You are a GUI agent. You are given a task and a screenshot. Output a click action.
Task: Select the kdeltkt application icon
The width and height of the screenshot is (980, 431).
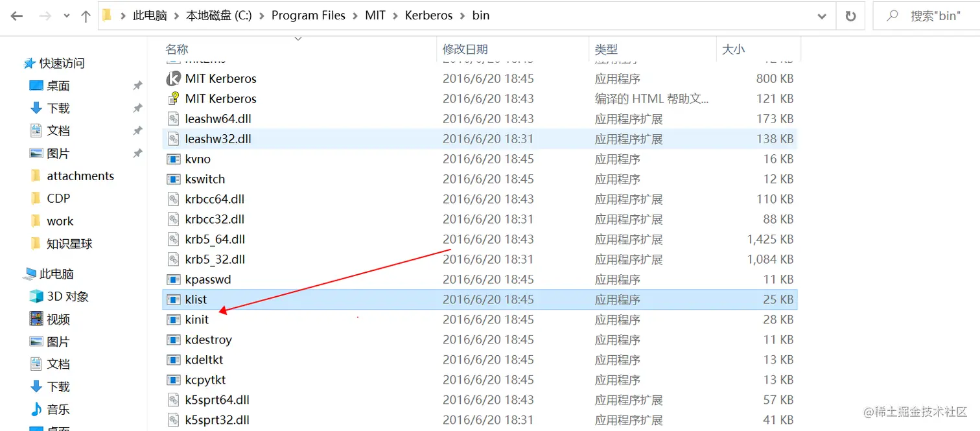173,360
